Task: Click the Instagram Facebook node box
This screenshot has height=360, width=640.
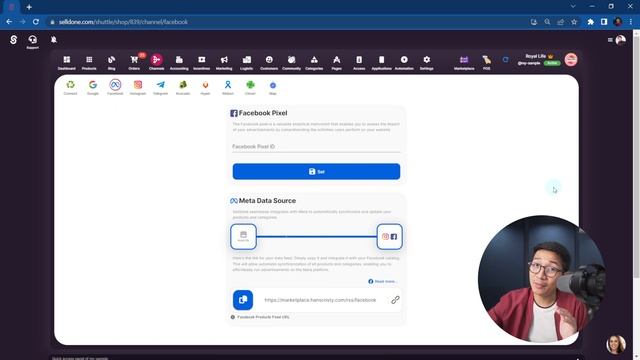Action: (x=389, y=236)
